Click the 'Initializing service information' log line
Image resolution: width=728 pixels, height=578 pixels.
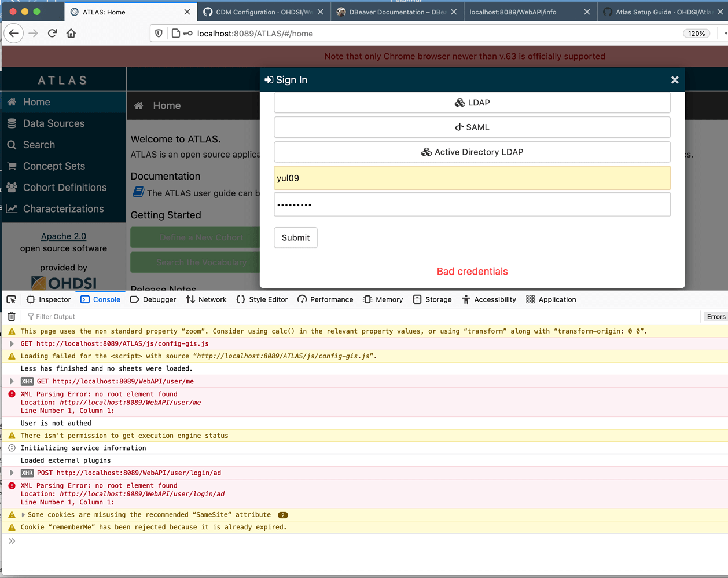tap(83, 448)
